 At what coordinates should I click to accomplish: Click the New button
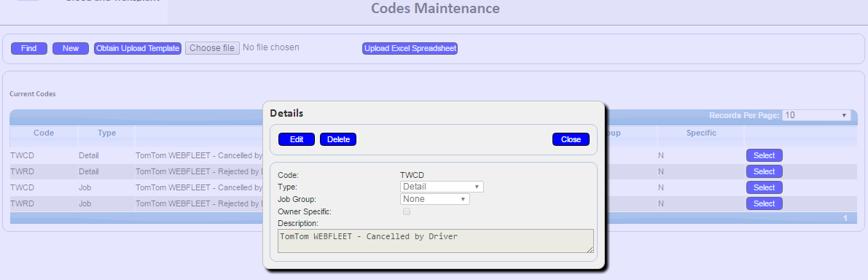(x=71, y=49)
